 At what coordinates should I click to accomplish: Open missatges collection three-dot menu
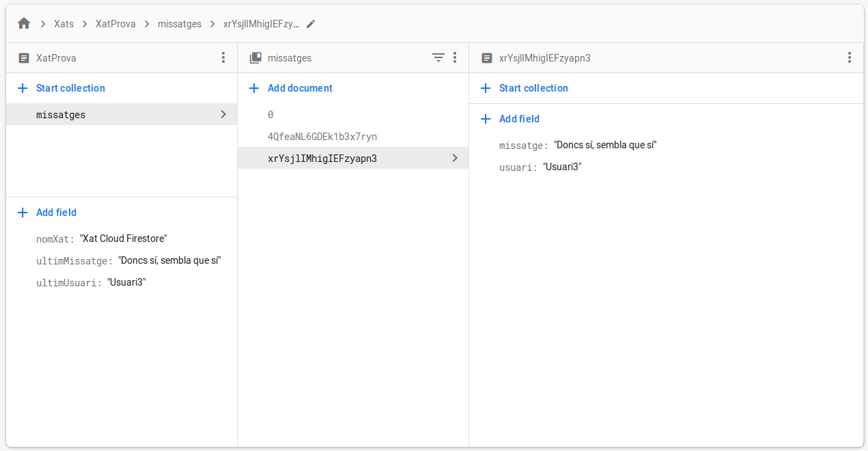[455, 58]
